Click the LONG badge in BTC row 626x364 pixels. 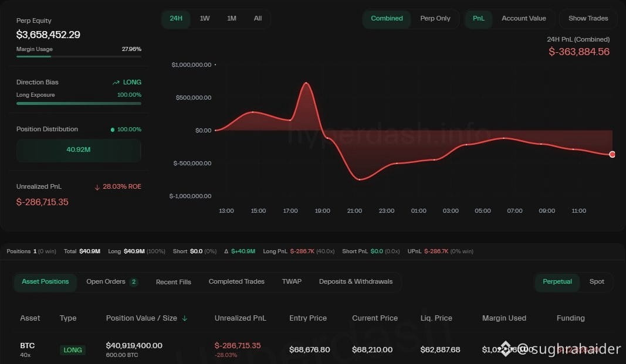73,350
